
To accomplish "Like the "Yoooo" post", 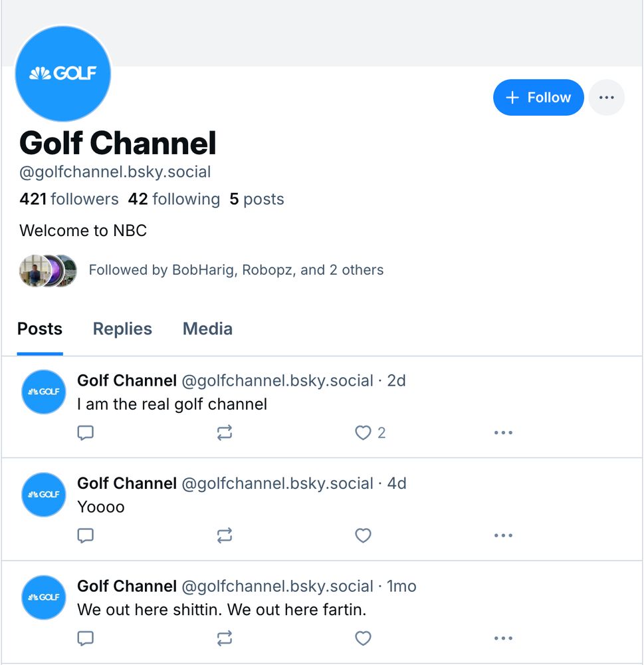I will 363,535.
